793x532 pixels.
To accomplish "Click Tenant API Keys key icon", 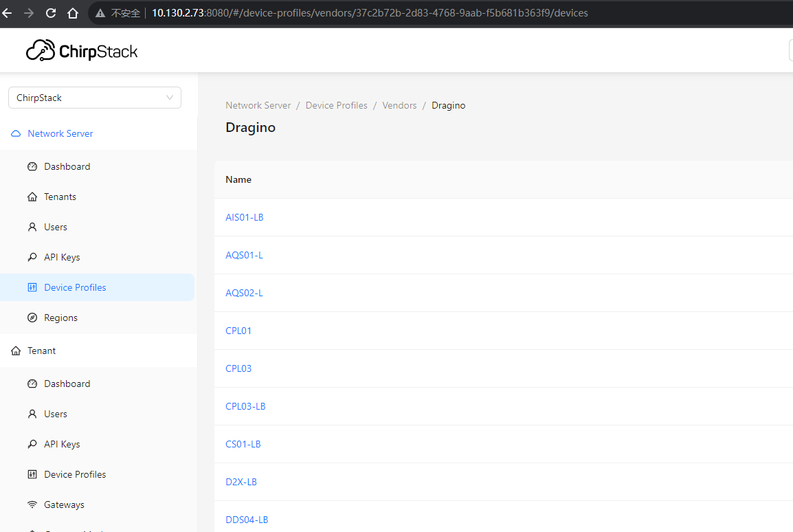I will coord(32,444).
